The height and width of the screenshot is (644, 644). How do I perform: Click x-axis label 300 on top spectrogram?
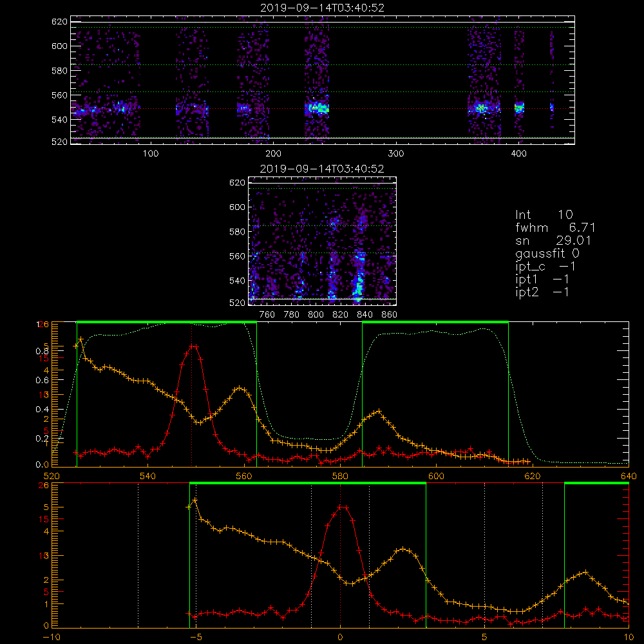tap(396, 154)
